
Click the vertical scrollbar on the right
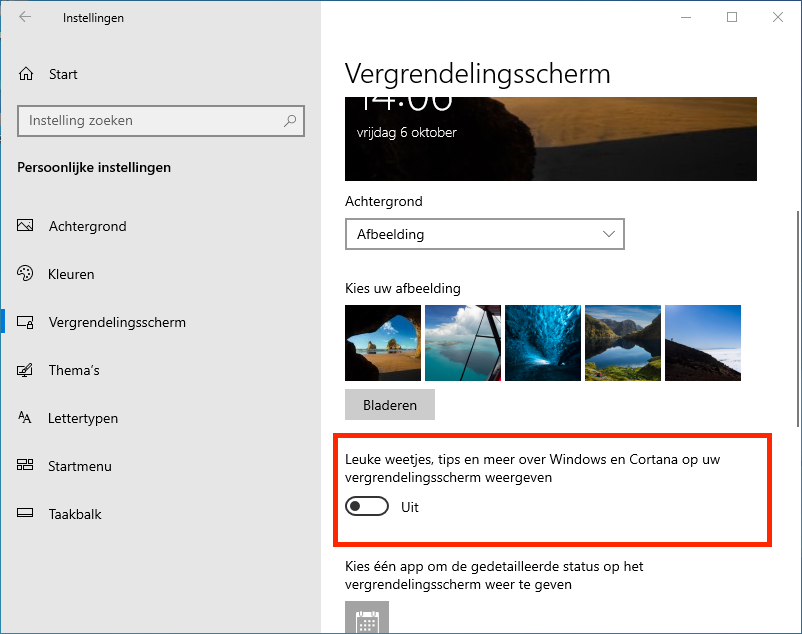(796, 320)
